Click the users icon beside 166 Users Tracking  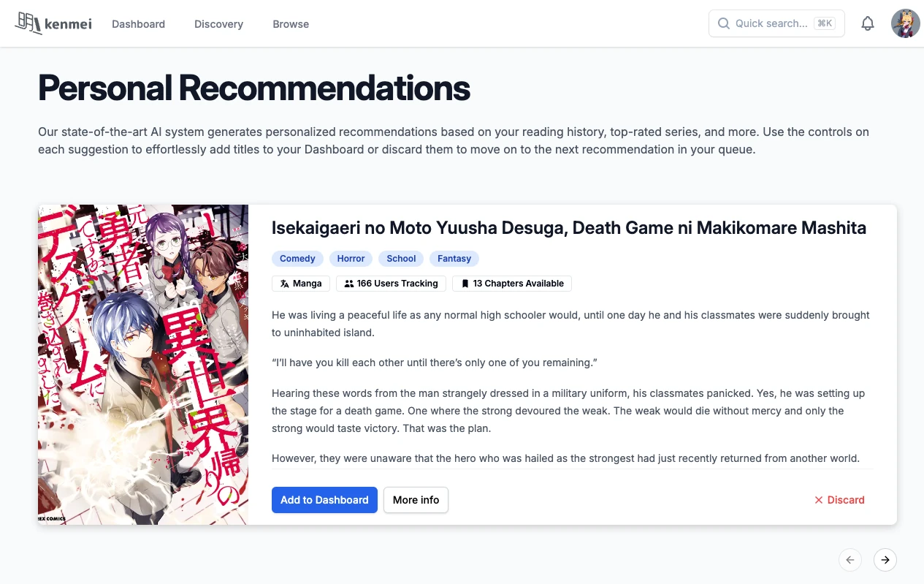[349, 284]
